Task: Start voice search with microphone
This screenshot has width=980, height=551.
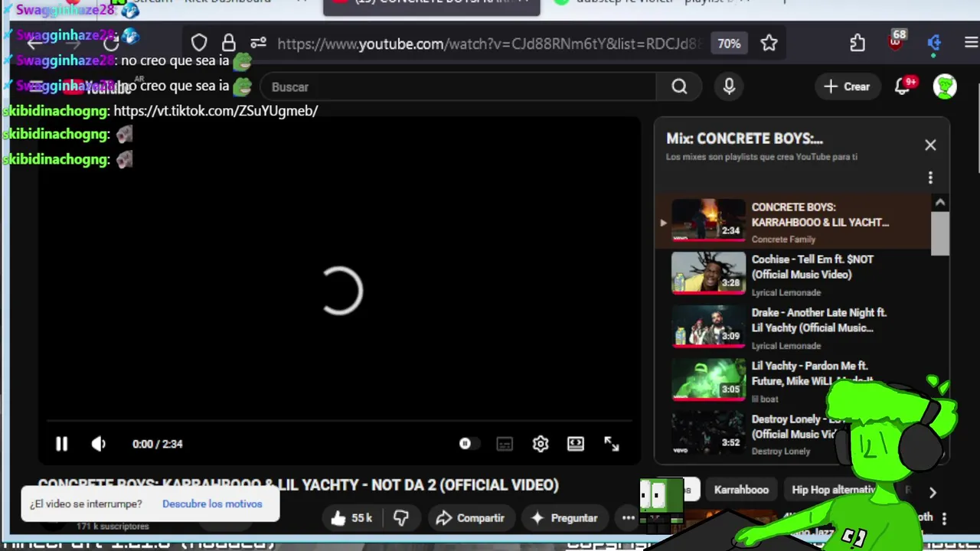Action: [x=729, y=87]
